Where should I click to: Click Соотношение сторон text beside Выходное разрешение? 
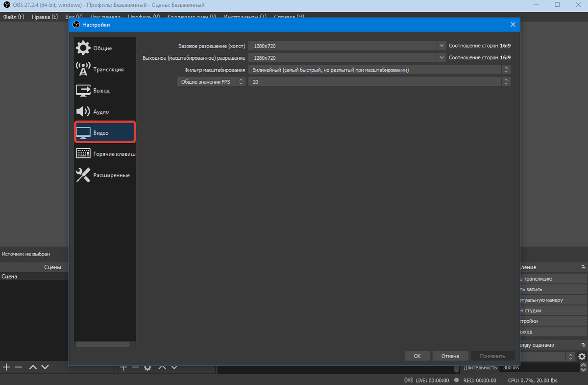480,58
